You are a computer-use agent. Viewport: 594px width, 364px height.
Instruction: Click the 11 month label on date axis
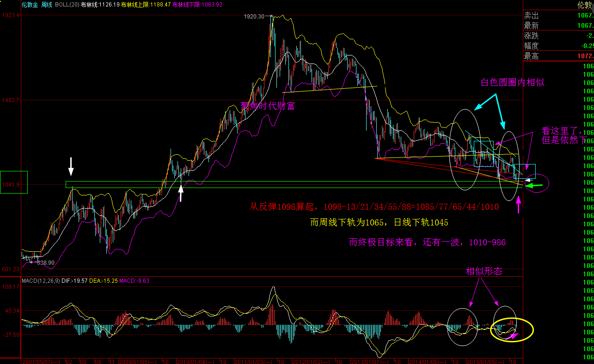click(x=112, y=361)
